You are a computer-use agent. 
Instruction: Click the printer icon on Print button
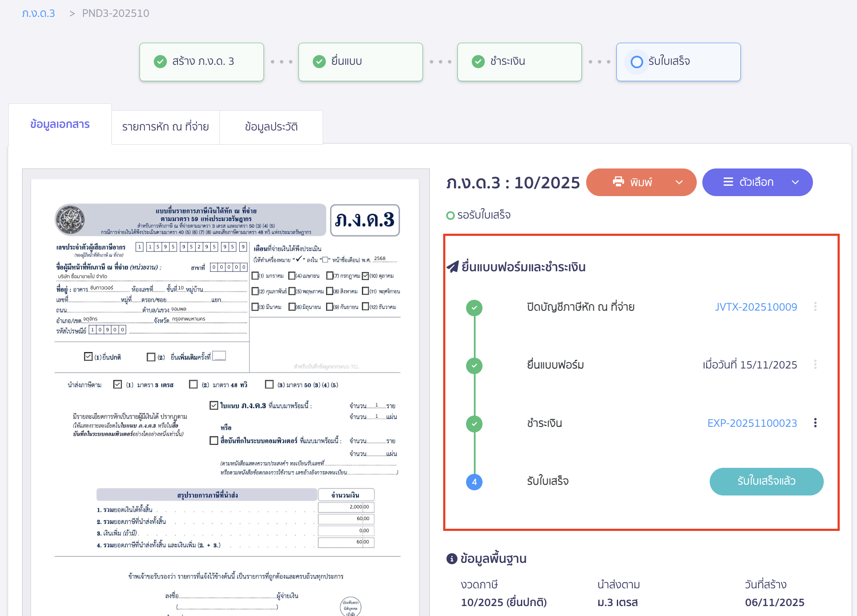618,182
